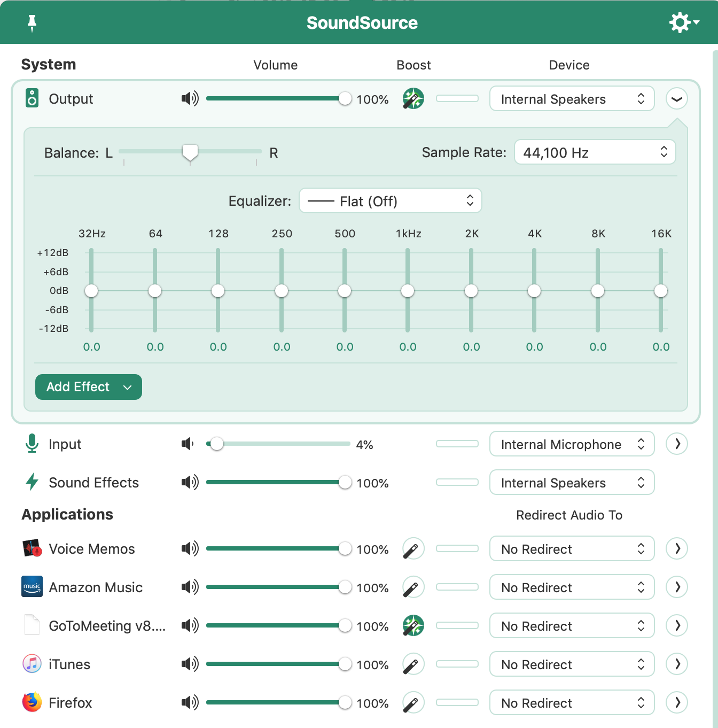Click the Amazon Music app icon
This screenshot has width=718, height=728.
(x=32, y=587)
